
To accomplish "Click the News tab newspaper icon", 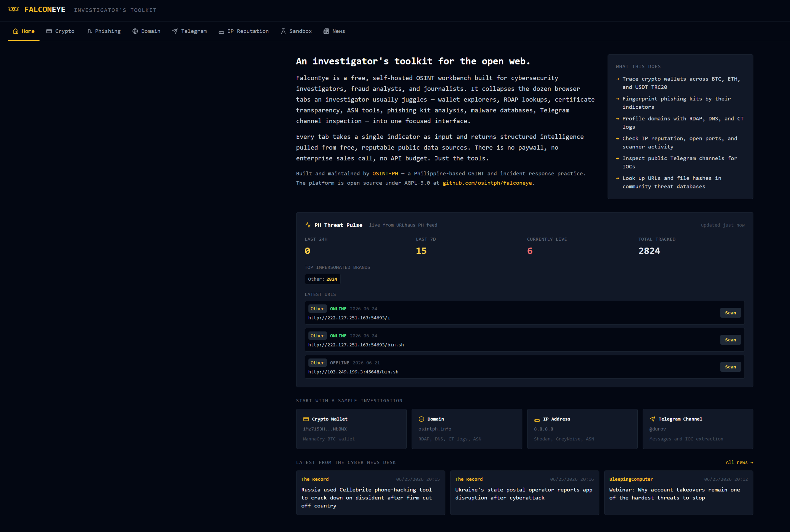I will [326, 31].
